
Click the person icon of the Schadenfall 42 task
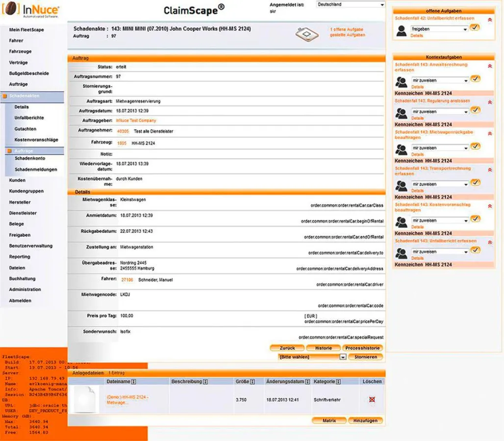(402, 30)
